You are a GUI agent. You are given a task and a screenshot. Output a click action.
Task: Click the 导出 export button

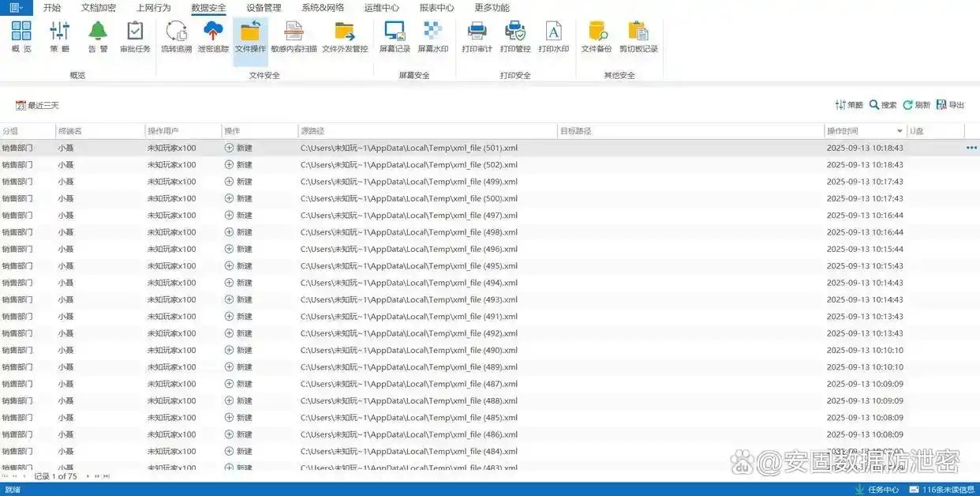(x=951, y=105)
